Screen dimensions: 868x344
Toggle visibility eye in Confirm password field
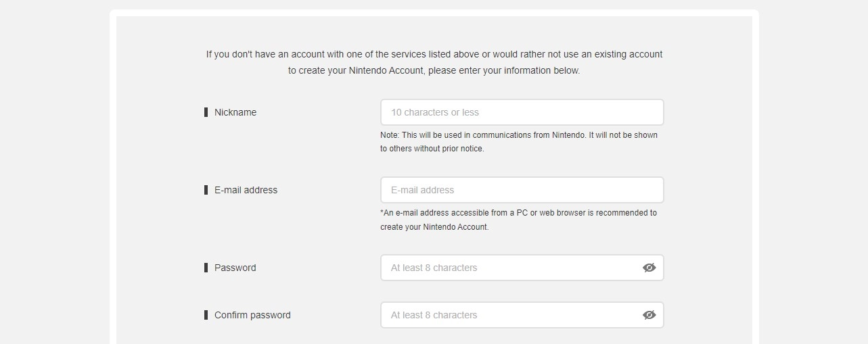(649, 315)
